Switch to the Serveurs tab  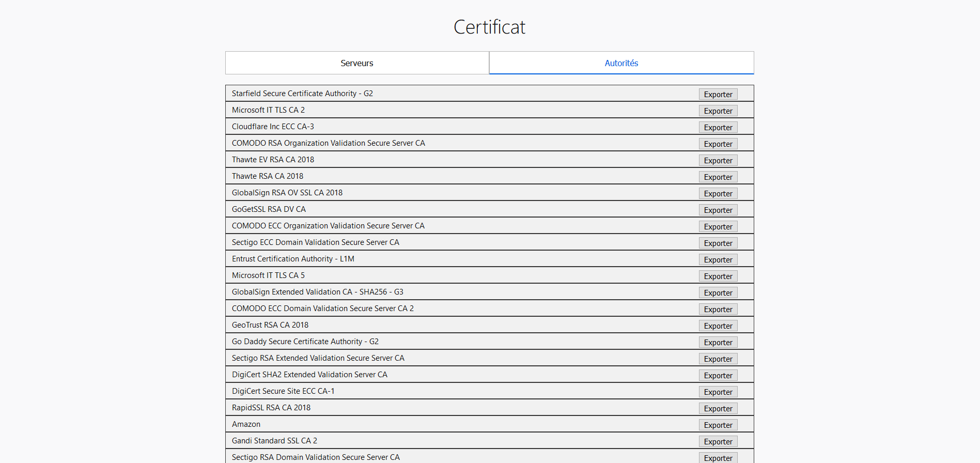[357, 63]
